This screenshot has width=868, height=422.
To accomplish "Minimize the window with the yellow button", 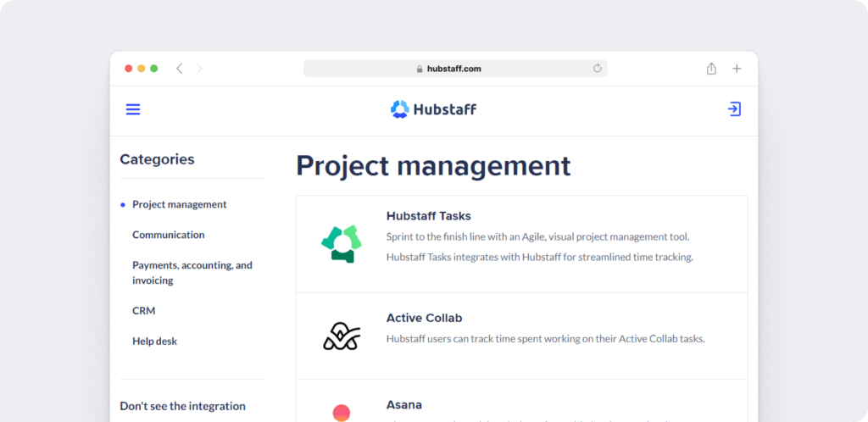I will [142, 69].
